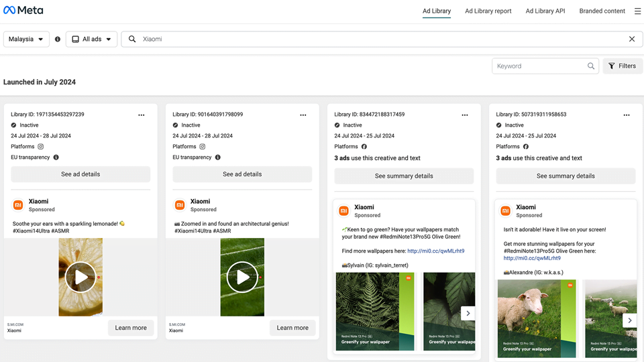The image size is (644, 362).
Task: Click the Instagram platform icon on second ad
Action: 203,147
